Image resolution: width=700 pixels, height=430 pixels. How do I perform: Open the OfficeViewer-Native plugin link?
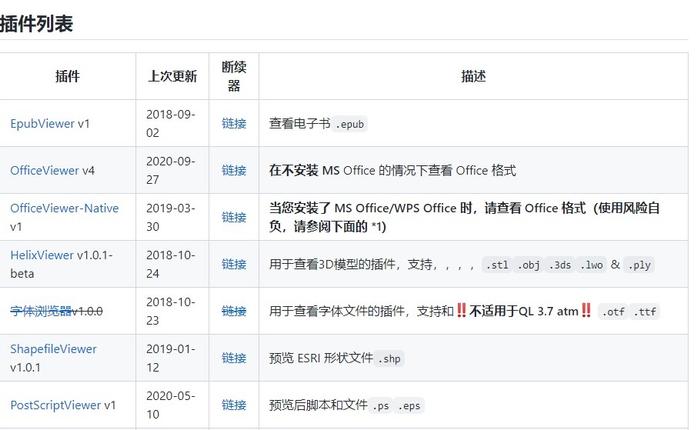(x=64, y=208)
